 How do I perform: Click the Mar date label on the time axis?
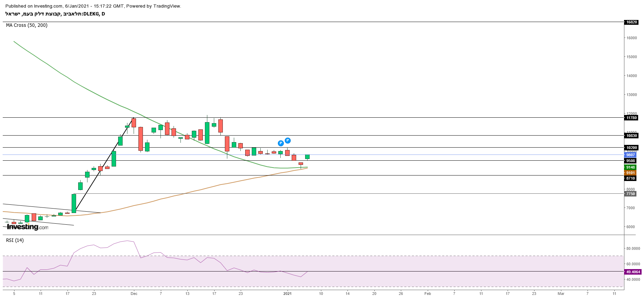click(561, 294)
